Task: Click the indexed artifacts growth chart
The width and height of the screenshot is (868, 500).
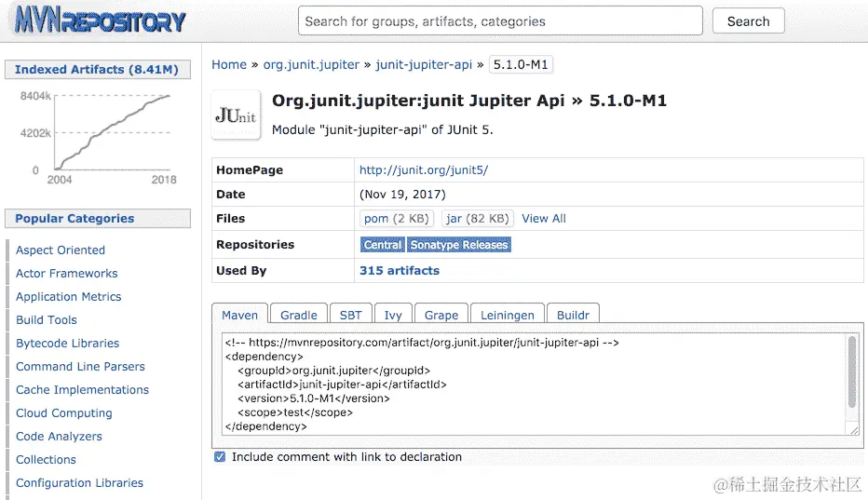Action: tap(99, 137)
